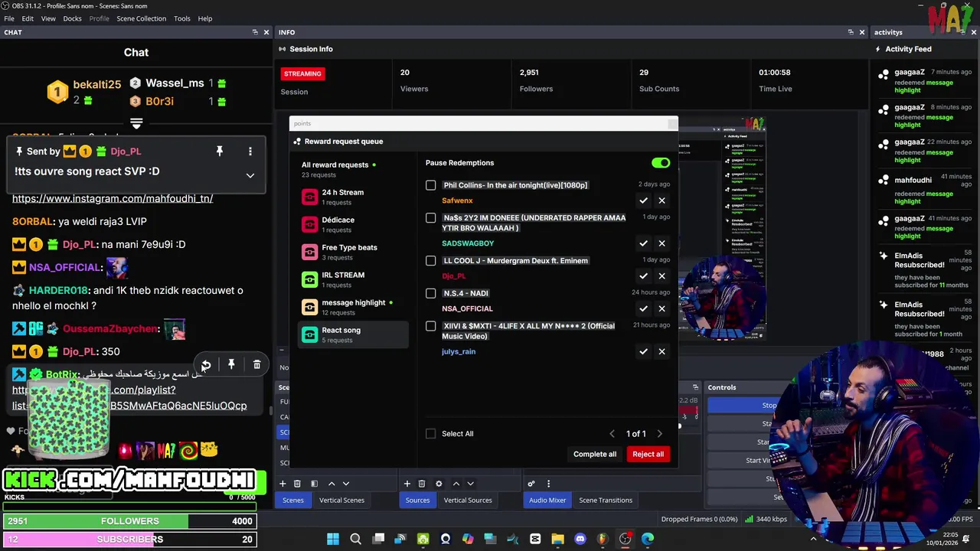
Task: Move source down with arrow
Action: pos(470,484)
